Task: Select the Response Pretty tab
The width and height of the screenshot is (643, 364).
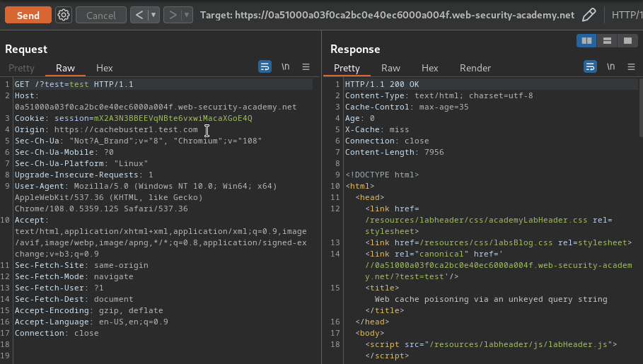Action: point(347,68)
